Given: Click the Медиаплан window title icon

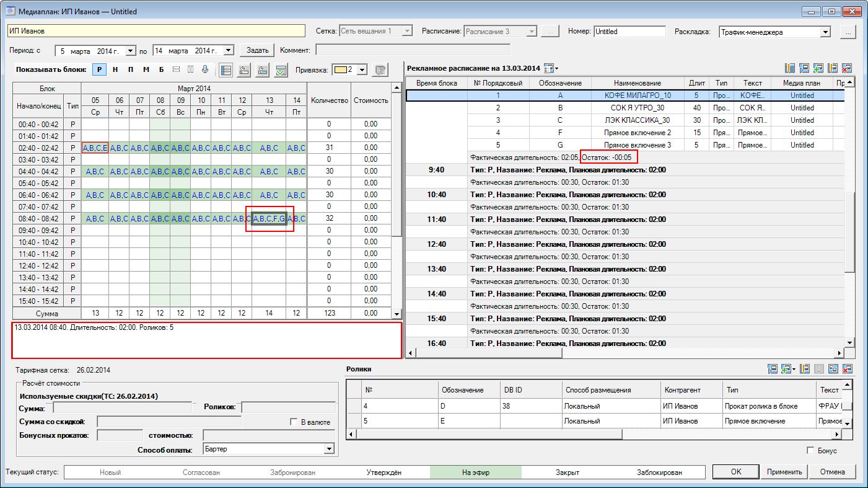Looking at the screenshot, I should [x=11, y=11].
